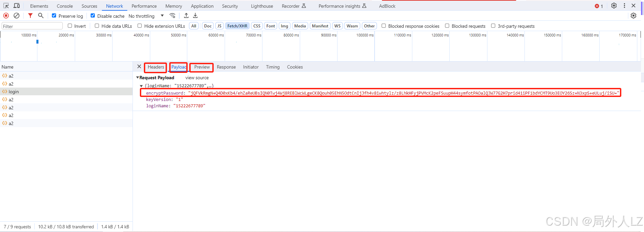Open the Application panel
Image resolution: width=644 pixels, height=232 pixels.
(202, 6)
